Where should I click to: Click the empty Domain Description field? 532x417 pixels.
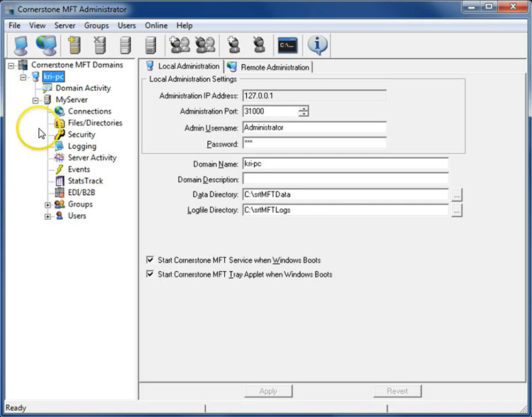point(345,179)
